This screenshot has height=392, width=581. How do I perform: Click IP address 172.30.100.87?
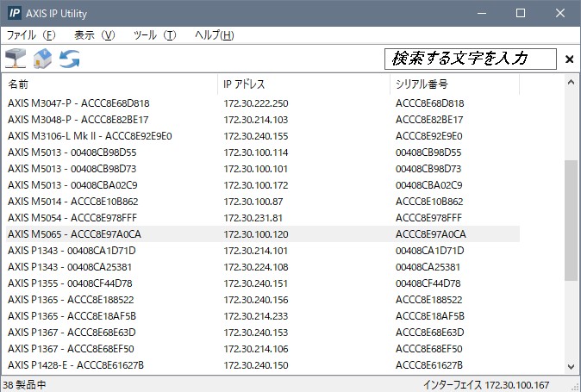[253, 202]
